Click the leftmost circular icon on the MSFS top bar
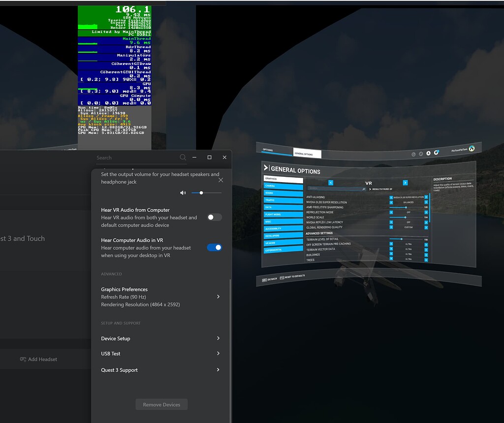The height and width of the screenshot is (423, 504). [x=413, y=154]
